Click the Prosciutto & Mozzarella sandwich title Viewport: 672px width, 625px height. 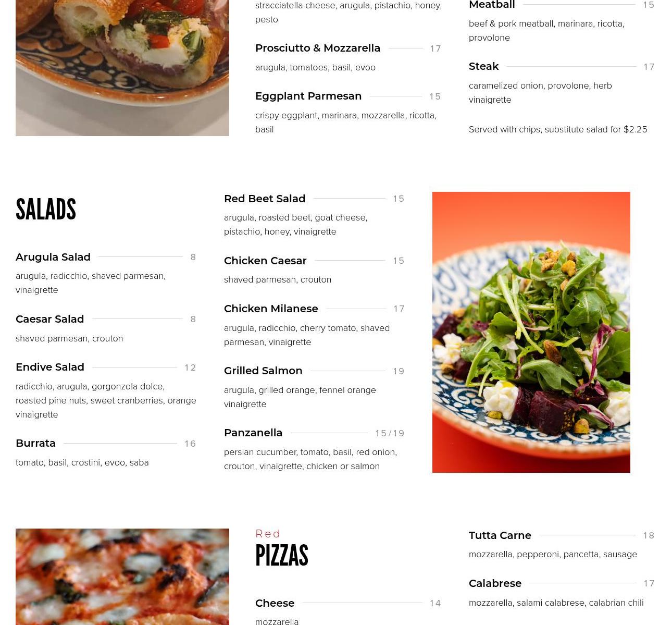point(318,48)
